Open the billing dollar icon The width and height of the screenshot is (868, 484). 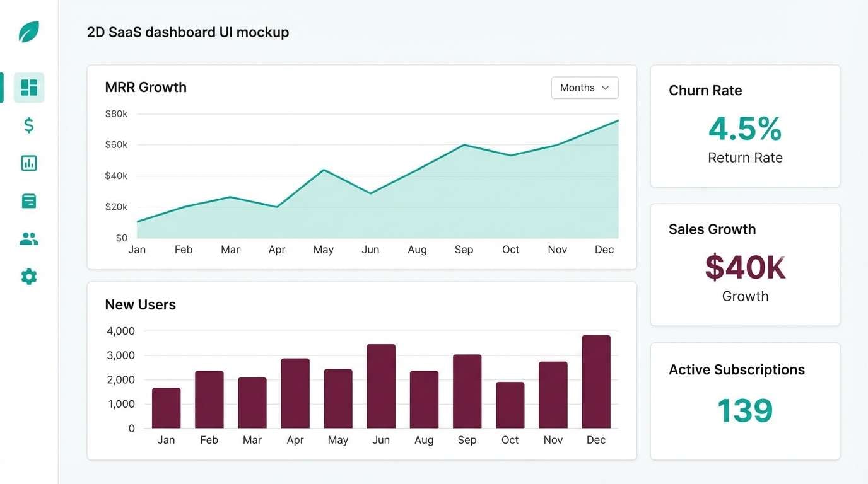tap(28, 125)
